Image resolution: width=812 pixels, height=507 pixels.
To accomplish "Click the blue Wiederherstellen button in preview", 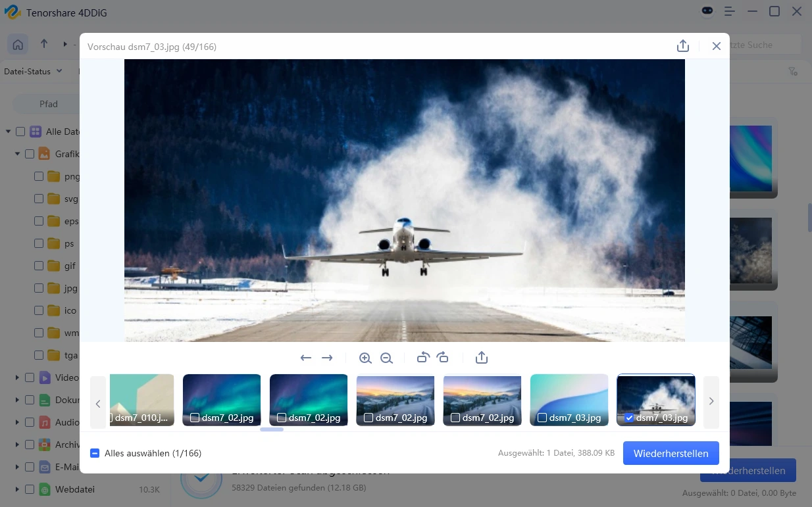I will (x=671, y=453).
